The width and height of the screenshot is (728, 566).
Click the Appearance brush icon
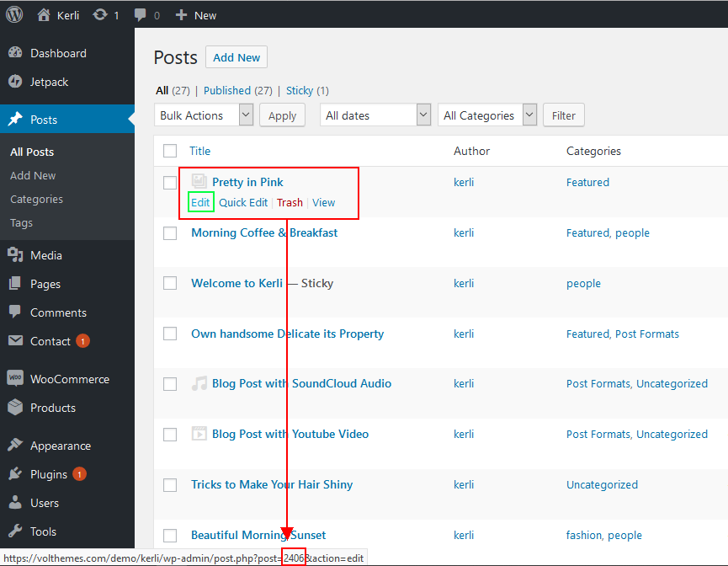[15, 445]
